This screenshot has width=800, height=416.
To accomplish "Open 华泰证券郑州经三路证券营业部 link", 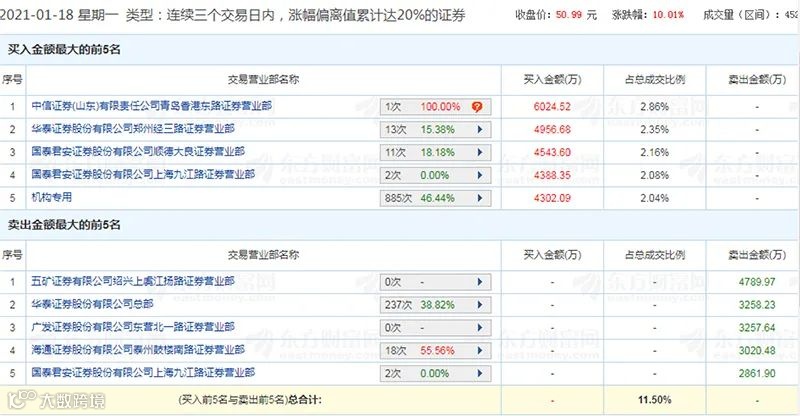I will pyautogui.click(x=133, y=129).
